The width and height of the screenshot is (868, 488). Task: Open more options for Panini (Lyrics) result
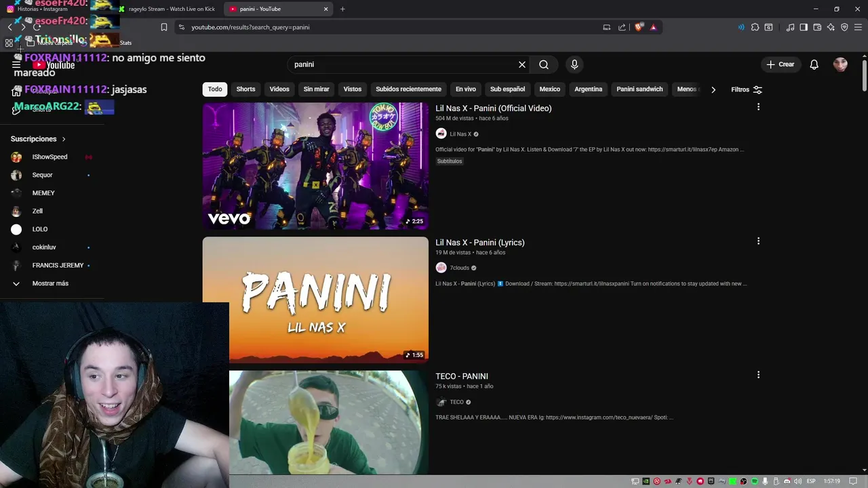(758, 241)
